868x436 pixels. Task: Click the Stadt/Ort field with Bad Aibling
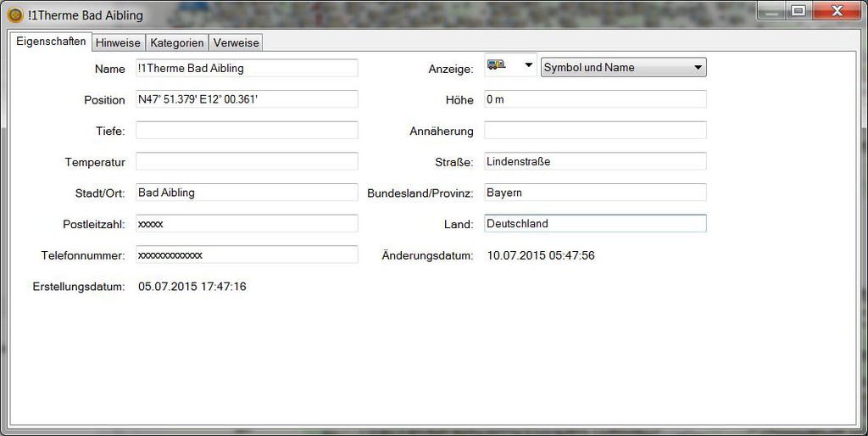tap(246, 193)
